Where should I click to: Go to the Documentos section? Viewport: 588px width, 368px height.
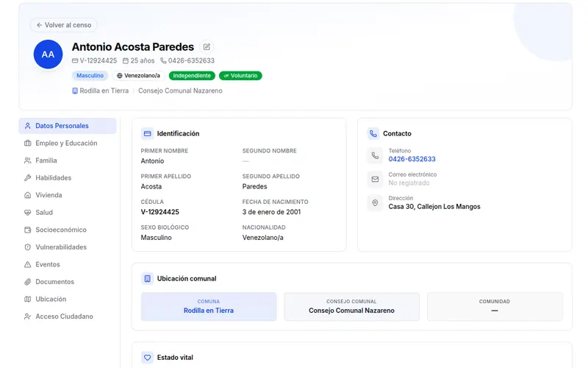pyautogui.click(x=68, y=282)
